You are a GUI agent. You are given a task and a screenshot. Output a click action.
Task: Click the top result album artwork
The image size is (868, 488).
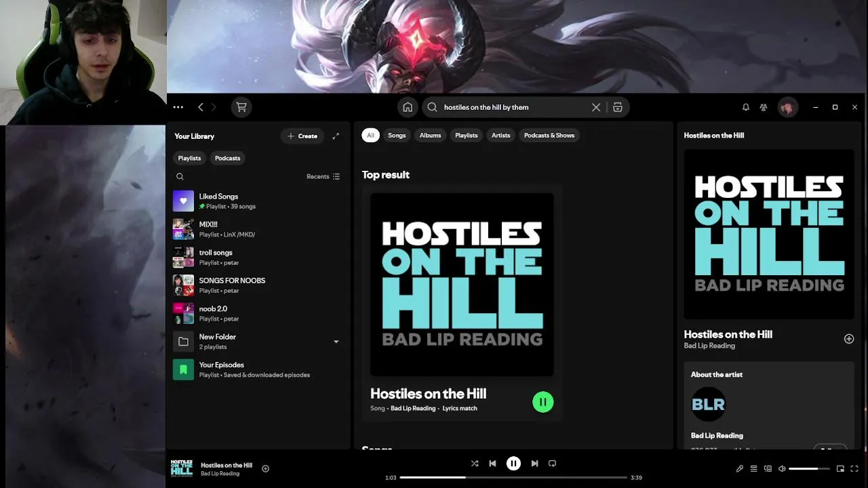[x=462, y=285]
